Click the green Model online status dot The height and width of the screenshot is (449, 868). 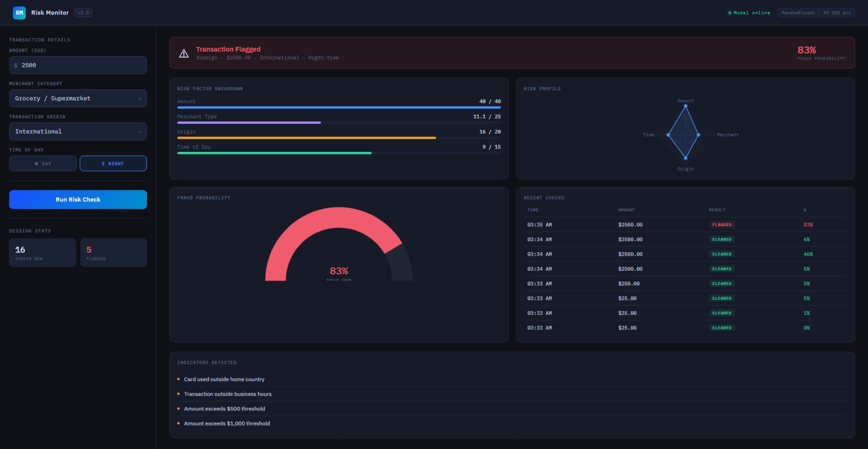730,13
